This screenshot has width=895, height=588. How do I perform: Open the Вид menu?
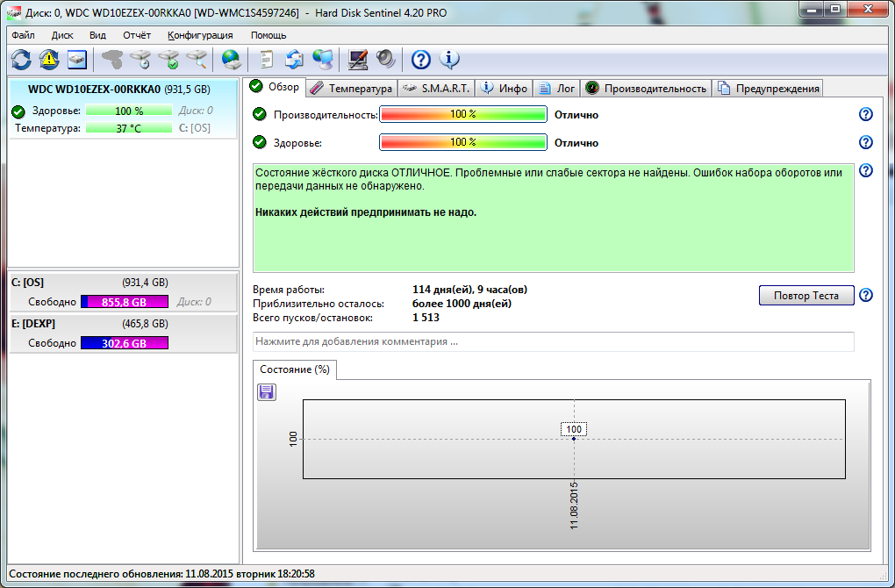click(x=97, y=35)
